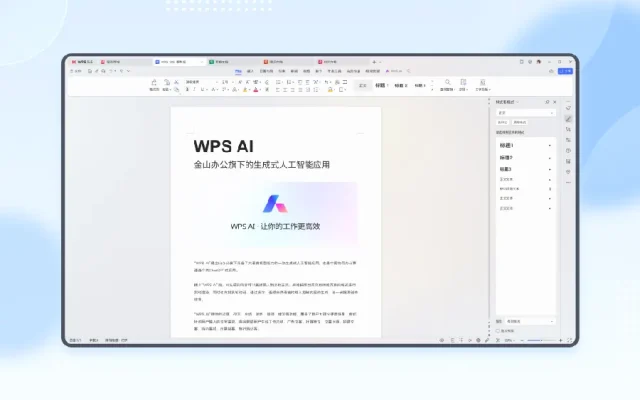Click the red font color button
This screenshot has width=640, height=400.
point(256,89)
